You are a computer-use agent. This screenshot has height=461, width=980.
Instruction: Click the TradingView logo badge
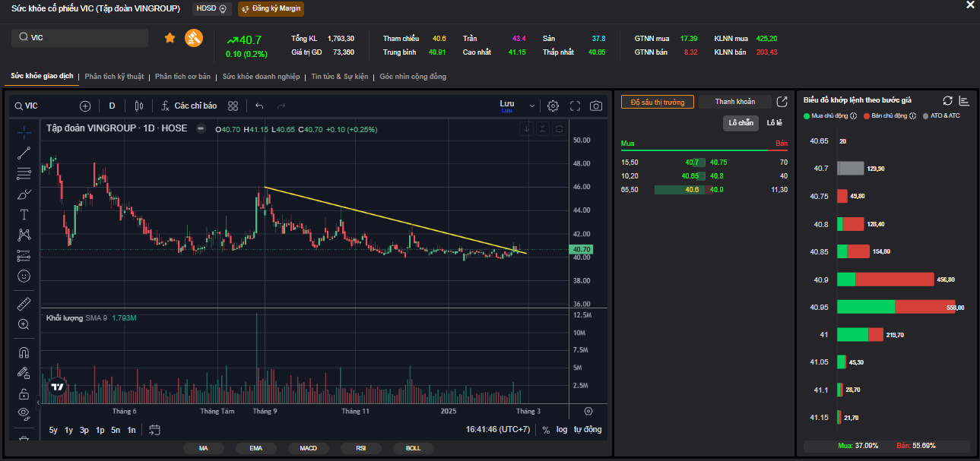[x=56, y=387]
